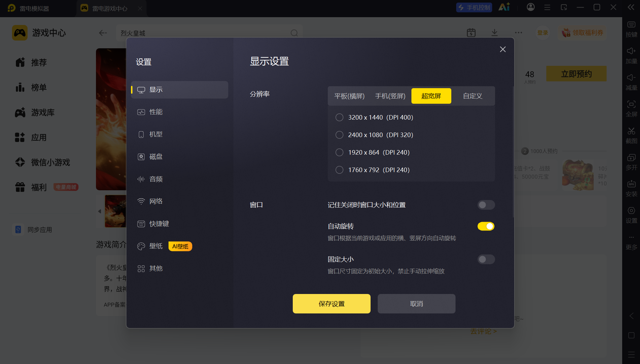Open the calendar check-in icon
This screenshot has height=364, width=640.
471,32
